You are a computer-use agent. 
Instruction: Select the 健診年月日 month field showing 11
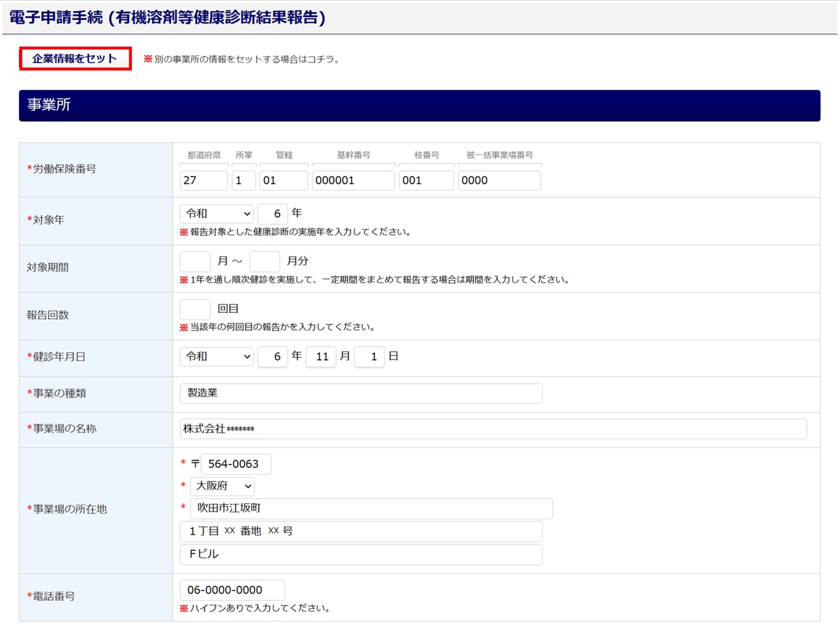coord(322,356)
